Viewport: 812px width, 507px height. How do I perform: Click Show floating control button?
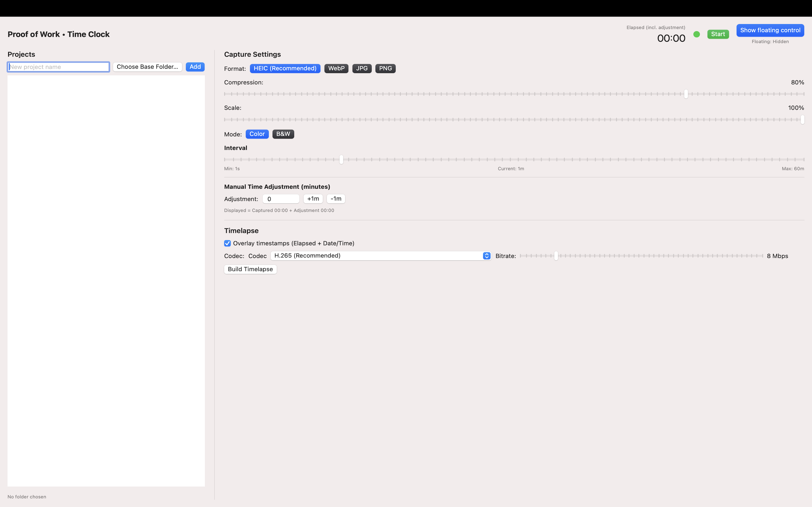(x=770, y=30)
